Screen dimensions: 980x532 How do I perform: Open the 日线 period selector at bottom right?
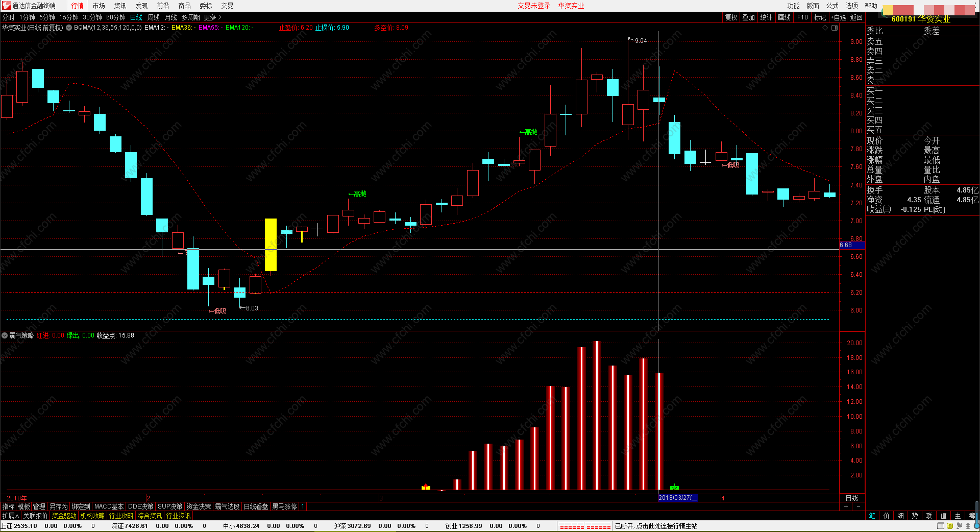coord(852,498)
